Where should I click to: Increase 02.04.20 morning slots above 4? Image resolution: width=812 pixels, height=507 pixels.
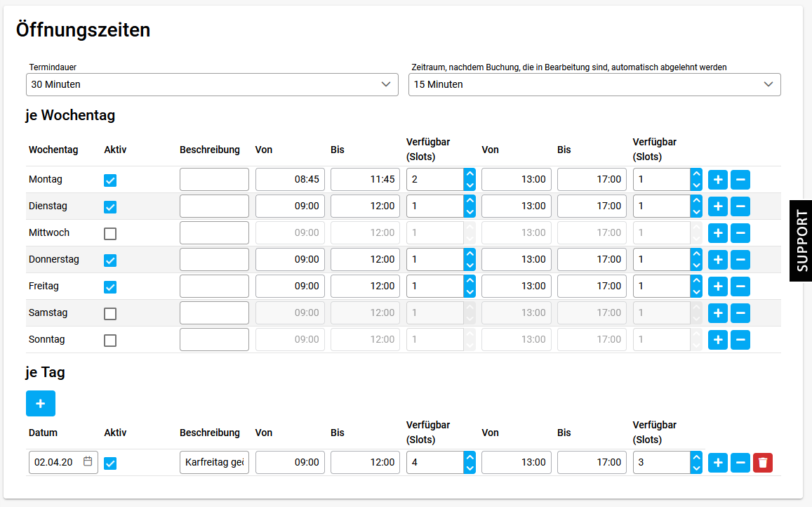tap(470, 456)
